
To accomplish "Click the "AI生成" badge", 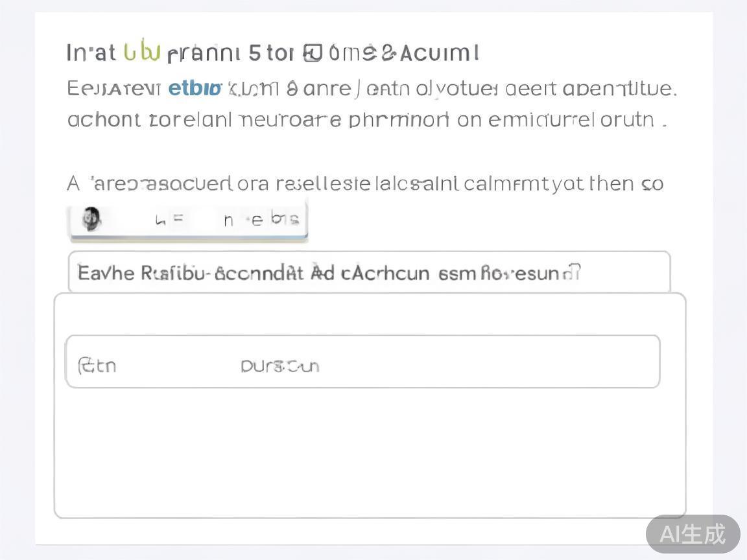I will coord(693,534).
